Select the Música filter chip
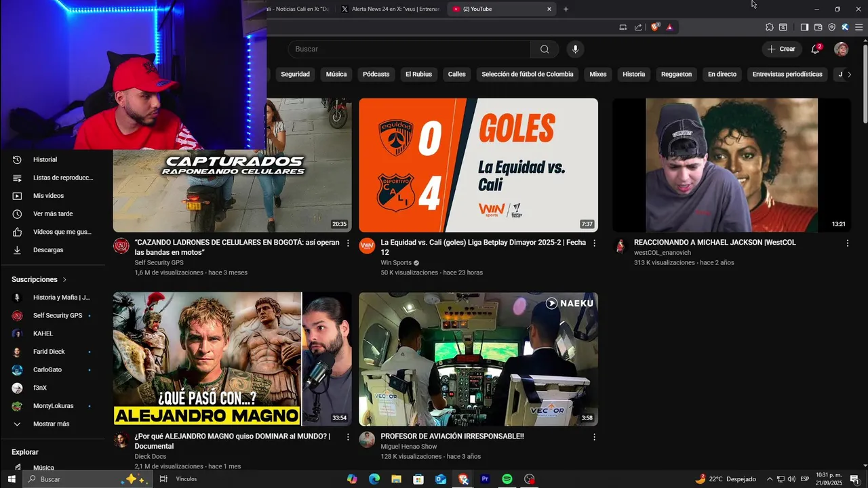This screenshot has height=488, width=868. [336, 74]
